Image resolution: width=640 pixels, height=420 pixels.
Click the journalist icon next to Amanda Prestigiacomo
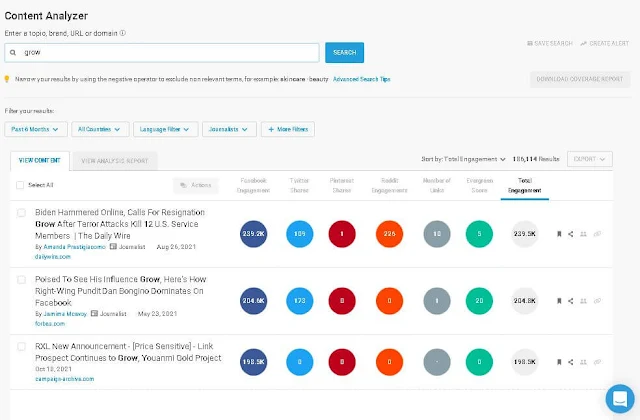(113, 247)
